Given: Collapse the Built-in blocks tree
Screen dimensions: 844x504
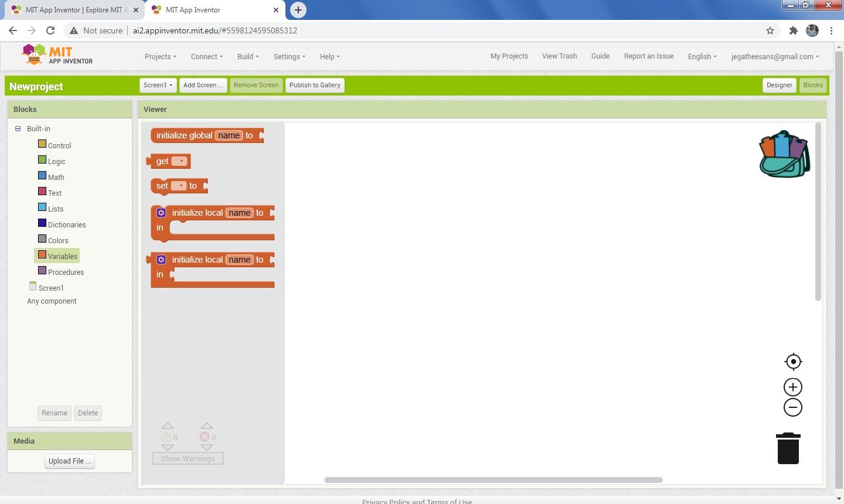Looking at the screenshot, I should coord(18,128).
